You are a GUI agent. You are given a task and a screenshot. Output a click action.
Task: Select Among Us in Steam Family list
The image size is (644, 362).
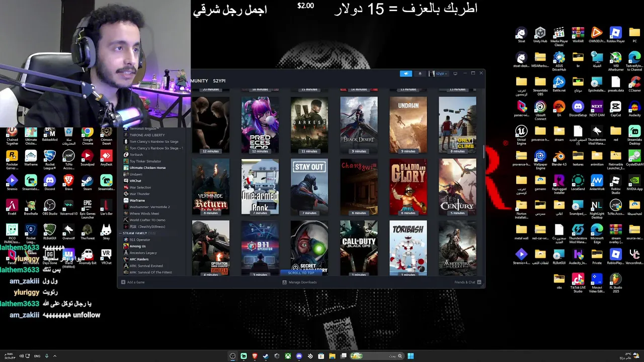point(137,246)
